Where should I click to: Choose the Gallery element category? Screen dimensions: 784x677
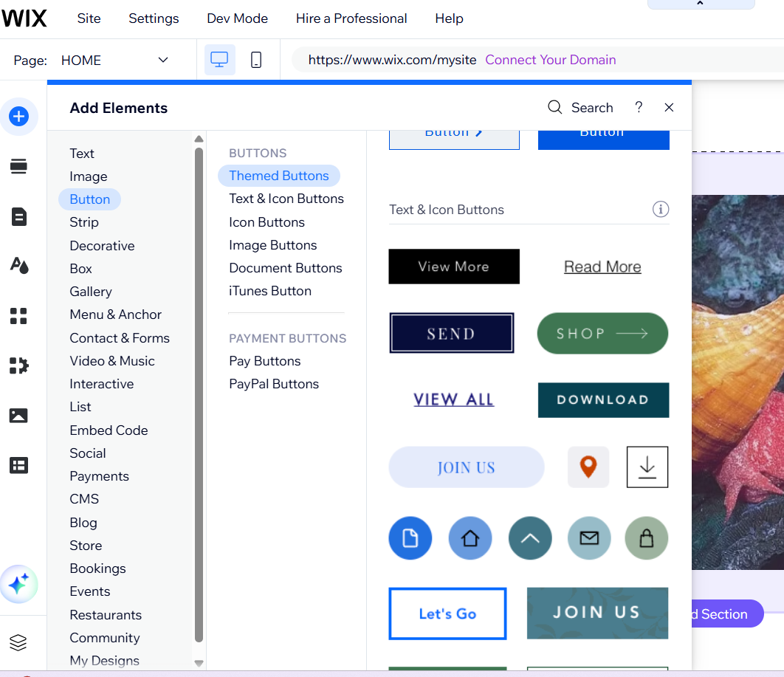pos(91,292)
